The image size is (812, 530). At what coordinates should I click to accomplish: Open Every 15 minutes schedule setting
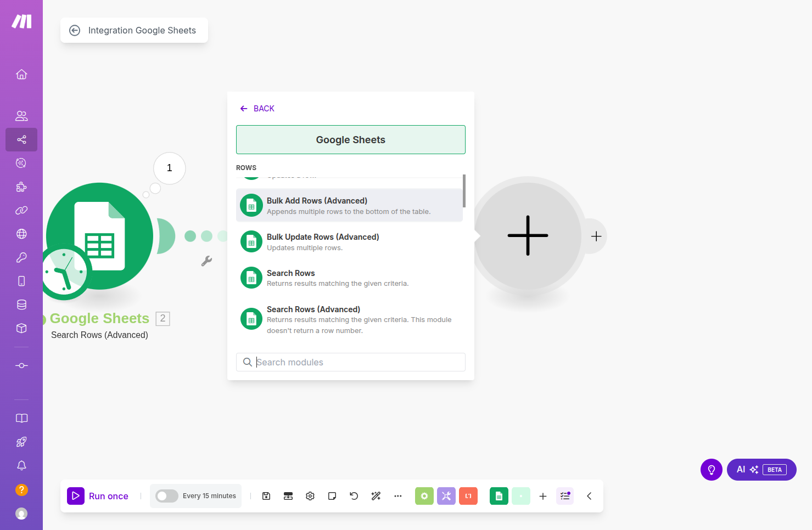point(209,496)
